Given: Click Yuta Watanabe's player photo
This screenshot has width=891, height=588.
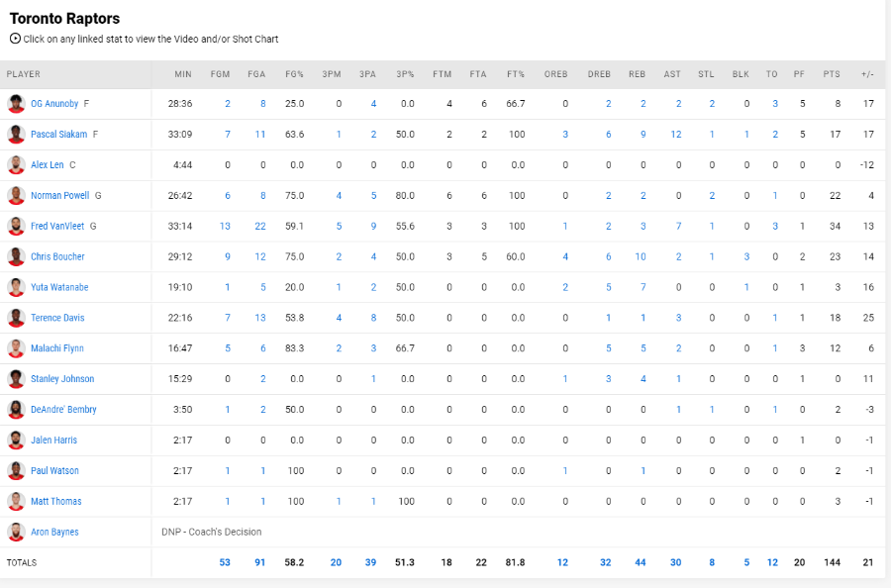Looking at the screenshot, I should tap(16, 287).
